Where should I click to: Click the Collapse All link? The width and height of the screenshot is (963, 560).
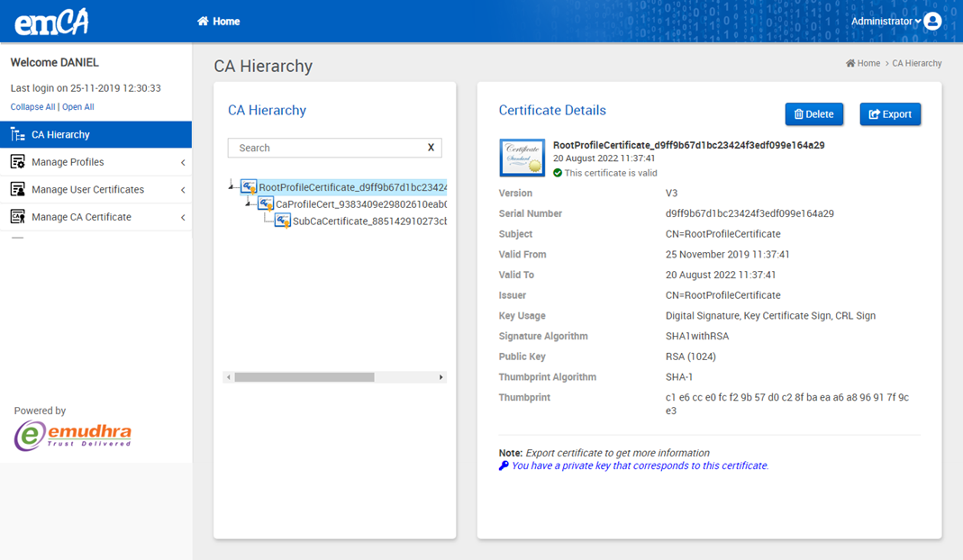pos(32,107)
